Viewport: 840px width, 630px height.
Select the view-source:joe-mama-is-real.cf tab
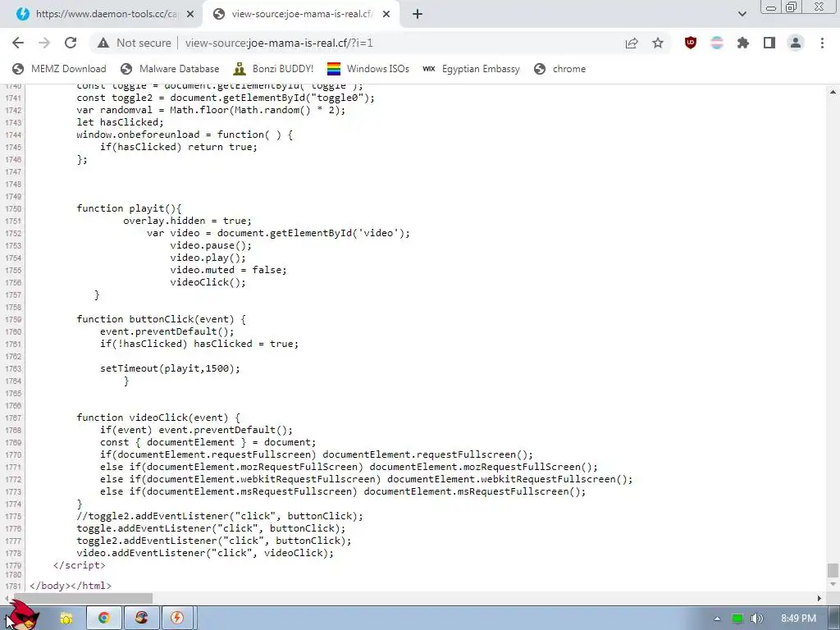(301, 15)
